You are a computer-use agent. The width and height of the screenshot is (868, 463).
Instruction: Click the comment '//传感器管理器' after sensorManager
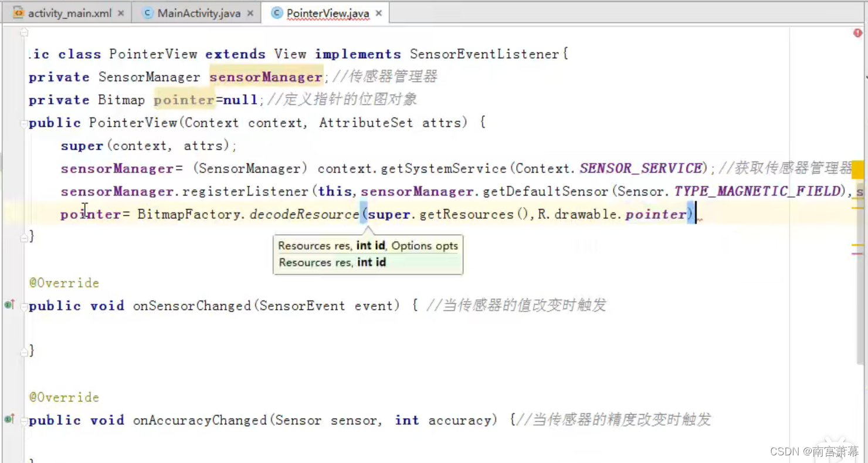click(x=385, y=77)
